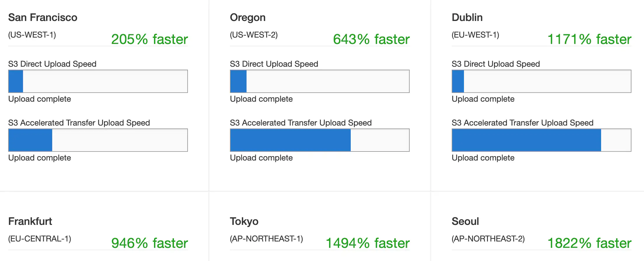Click the 643% faster result for Oregon
The height and width of the screenshot is (261, 644).
pos(371,39)
